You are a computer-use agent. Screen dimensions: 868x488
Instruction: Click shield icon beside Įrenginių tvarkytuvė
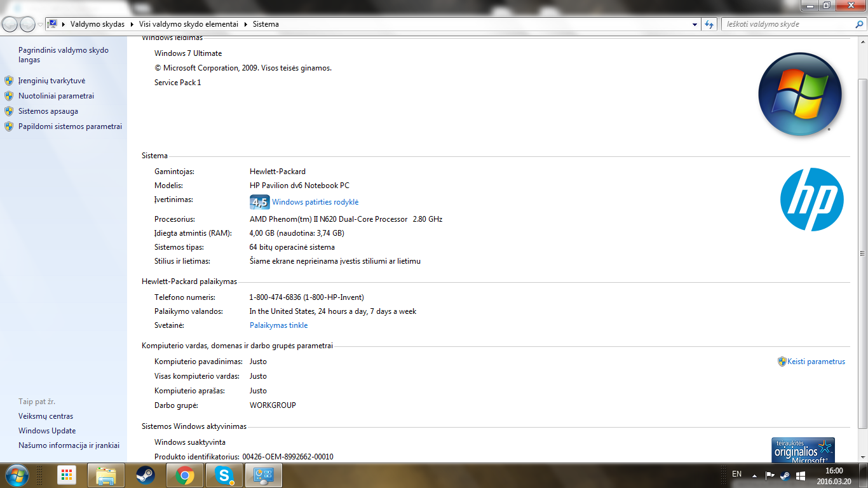point(9,81)
